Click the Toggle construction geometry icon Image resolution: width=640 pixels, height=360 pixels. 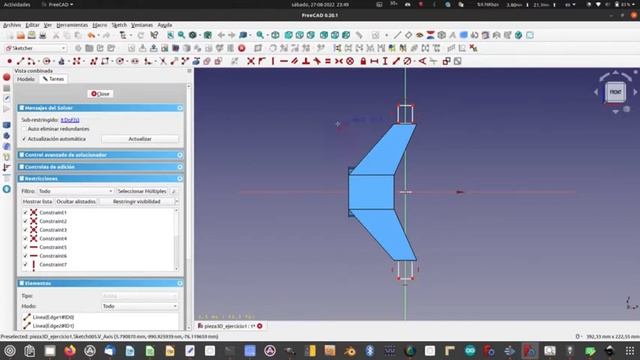(x=235, y=61)
